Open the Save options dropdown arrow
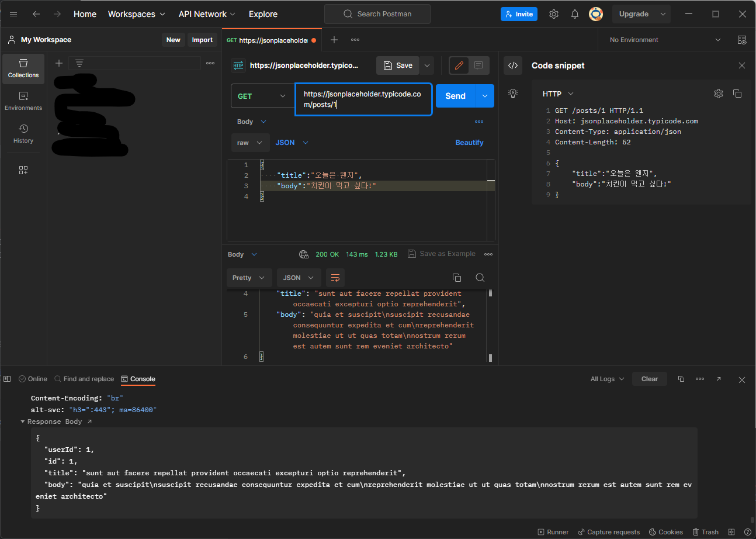Viewport: 756px width, 539px height. (x=427, y=65)
